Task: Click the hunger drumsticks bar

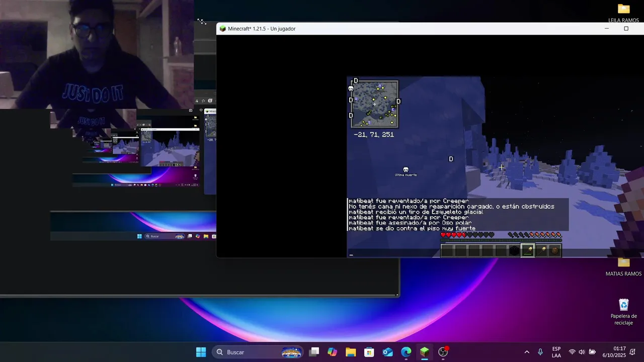Action: point(534,235)
